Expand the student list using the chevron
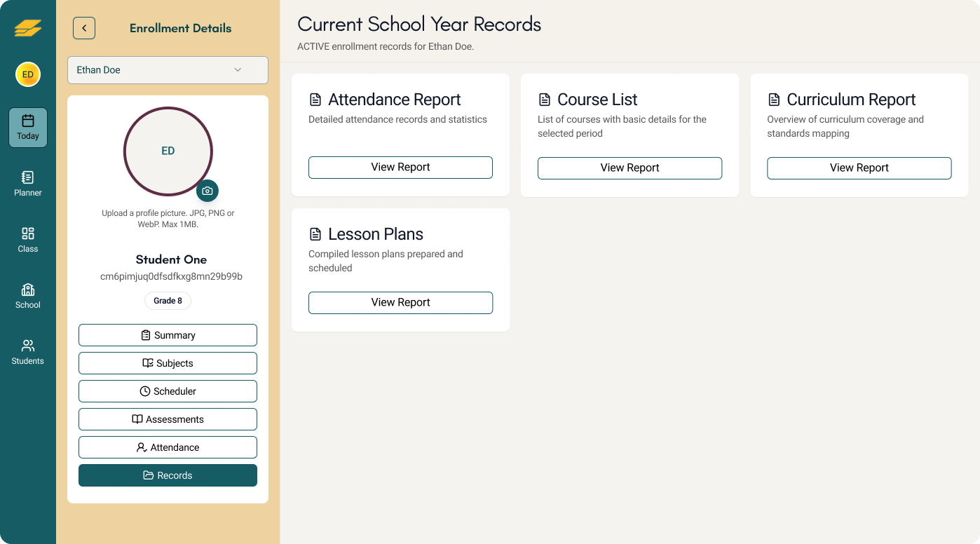This screenshot has width=980, height=544. click(x=238, y=70)
